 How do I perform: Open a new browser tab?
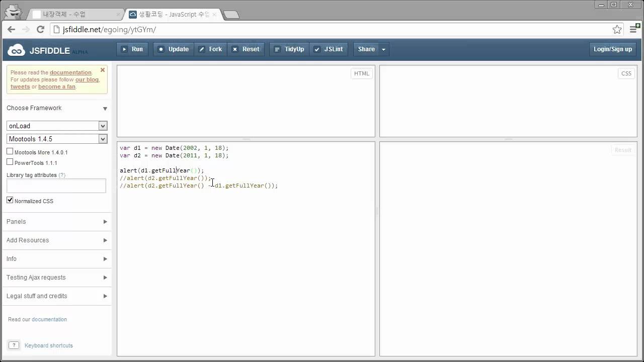(x=231, y=15)
